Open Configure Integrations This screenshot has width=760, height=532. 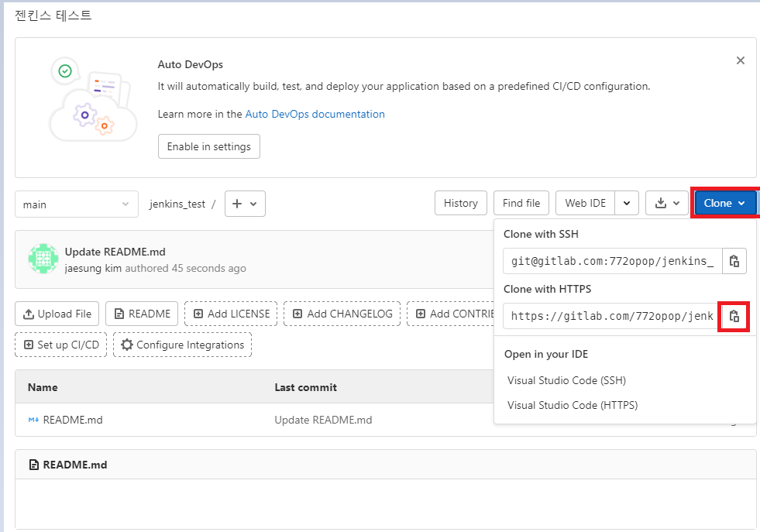(x=182, y=345)
